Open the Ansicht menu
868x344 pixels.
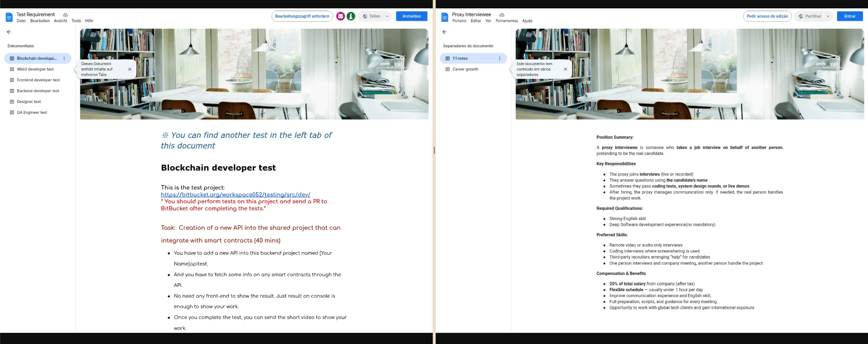coord(61,21)
